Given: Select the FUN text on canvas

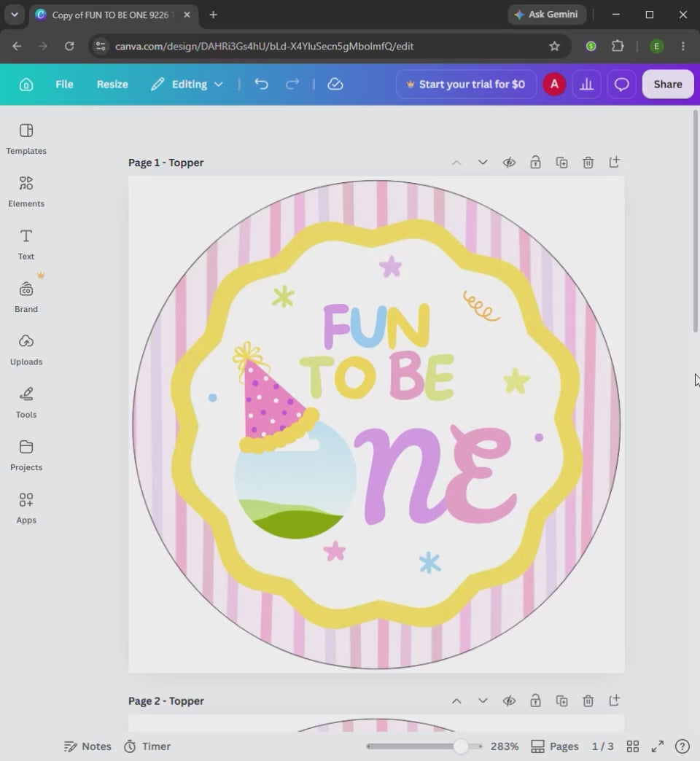Looking at the screenshot, I should click(x=377, y=325).
